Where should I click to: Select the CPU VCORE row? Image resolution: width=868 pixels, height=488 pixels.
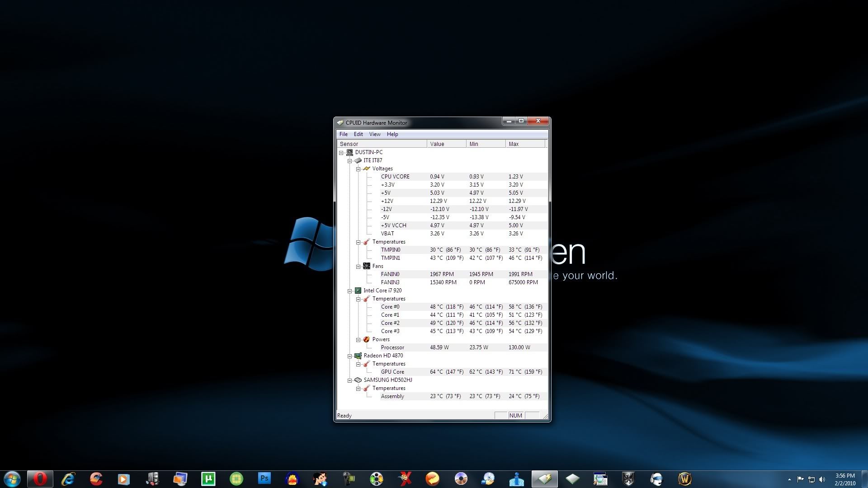click(463, 177)
